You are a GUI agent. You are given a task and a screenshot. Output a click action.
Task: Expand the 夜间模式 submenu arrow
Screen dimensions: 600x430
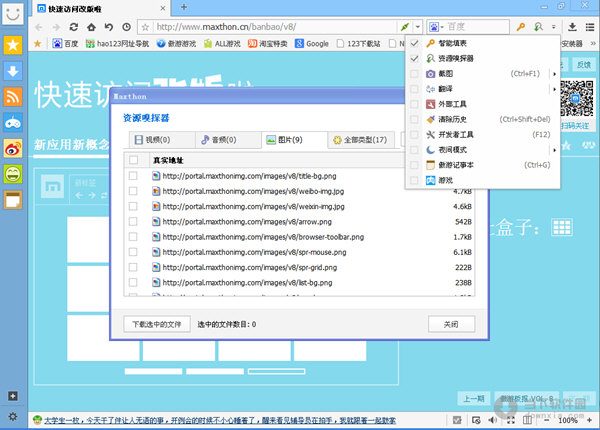[x=554, y=150]
